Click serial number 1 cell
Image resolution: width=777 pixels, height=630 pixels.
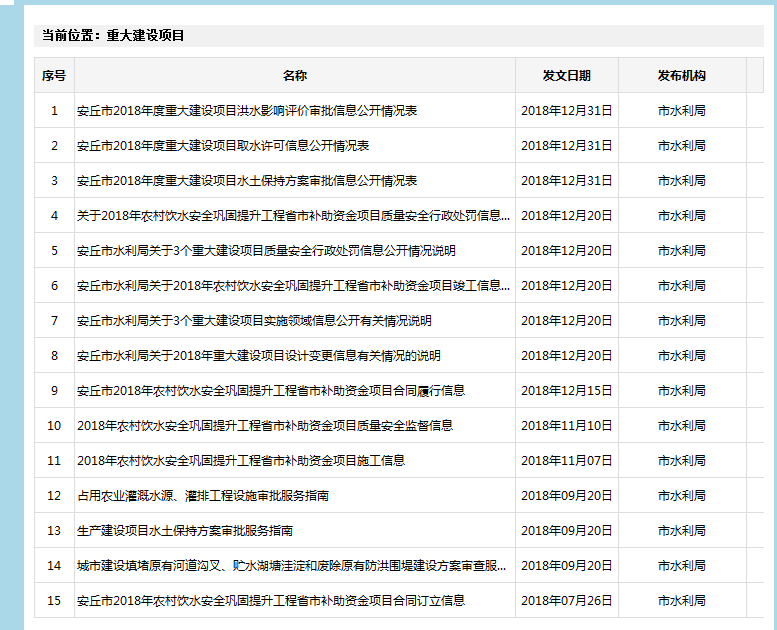(x=54, y=111)
